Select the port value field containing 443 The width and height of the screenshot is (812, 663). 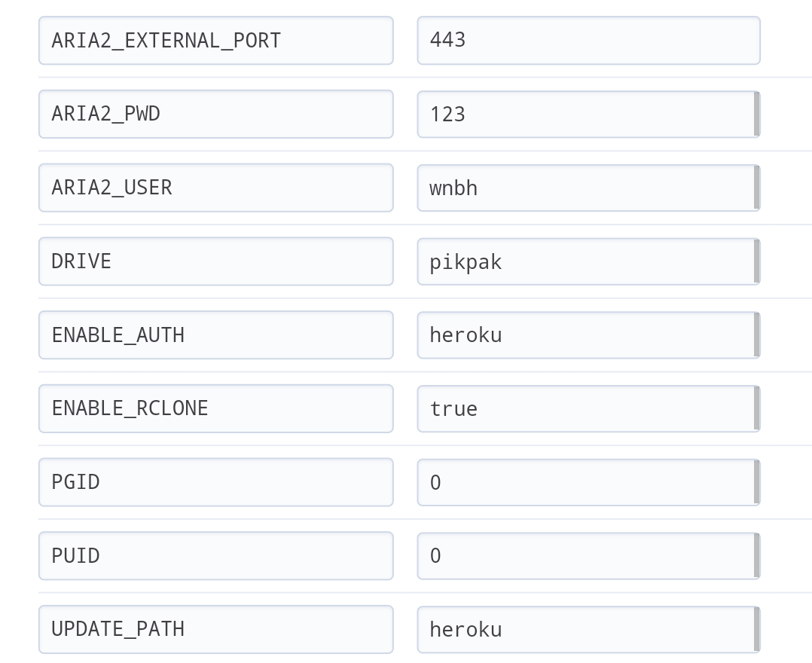[x=588, y=41]
